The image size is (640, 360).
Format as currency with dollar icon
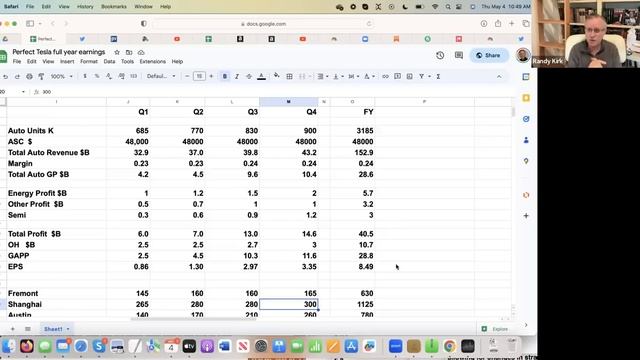(x=85, y=76)
